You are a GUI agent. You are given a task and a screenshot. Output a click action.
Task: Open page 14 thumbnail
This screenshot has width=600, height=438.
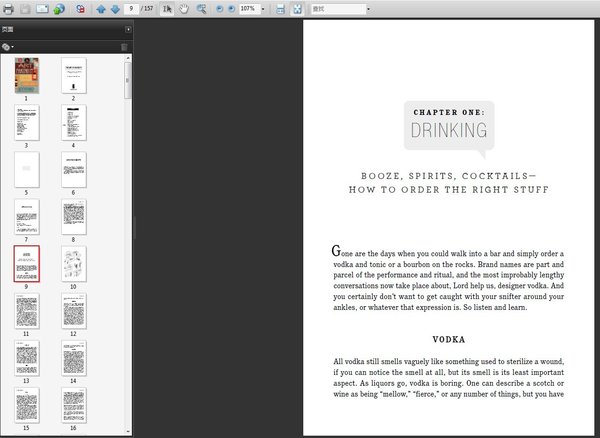point(74,358)
